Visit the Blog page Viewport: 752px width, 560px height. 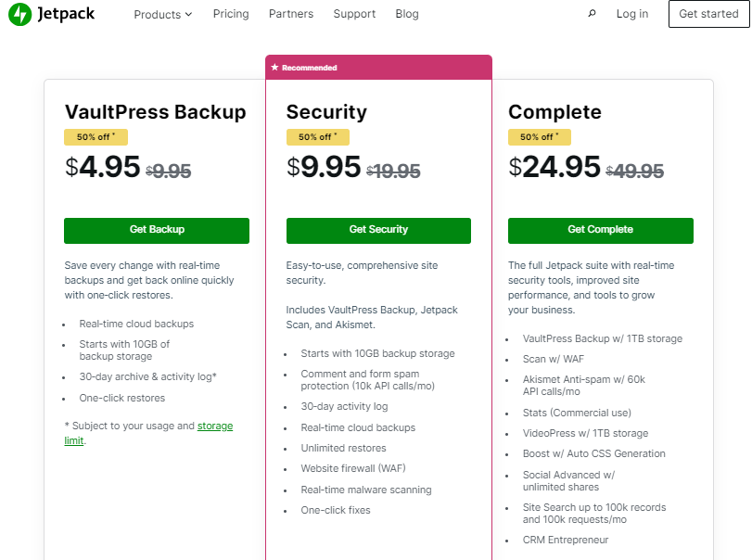point(407,14)
